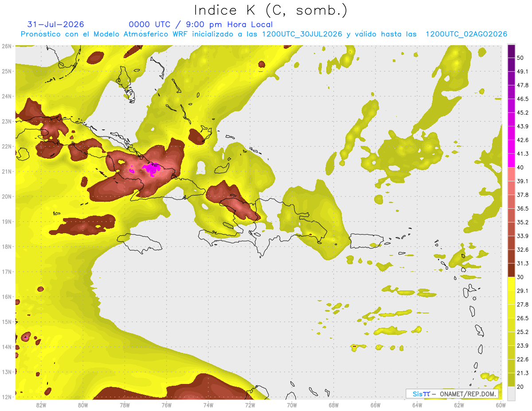Click the colorbar label '26.5'
The image size is (532, 411).
[x=522, y=318]
